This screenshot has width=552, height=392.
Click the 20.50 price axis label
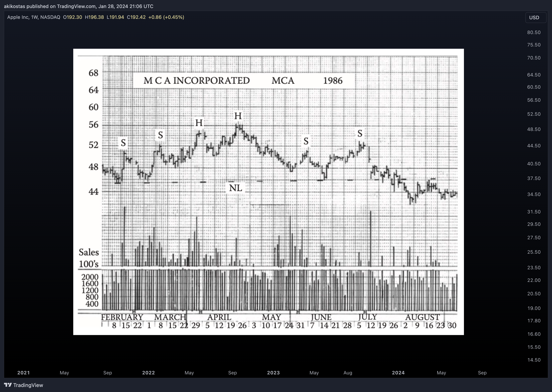[x=534, y=294]
